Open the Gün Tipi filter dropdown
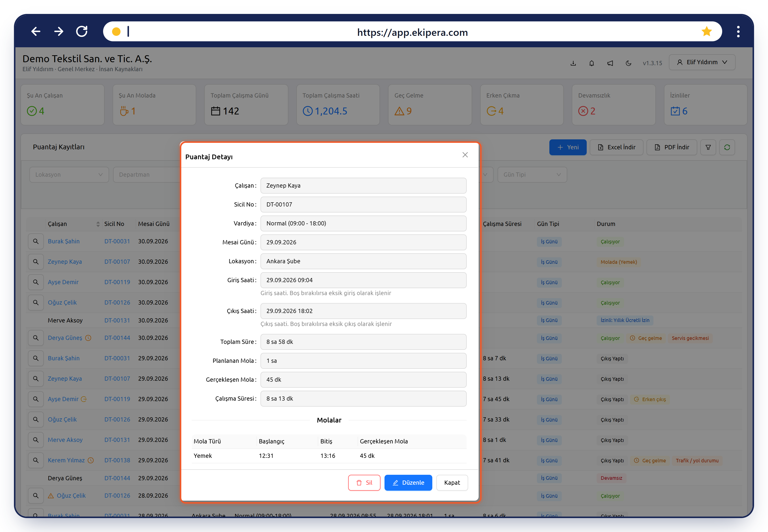The image size is (768, 532). click(532, 175)
